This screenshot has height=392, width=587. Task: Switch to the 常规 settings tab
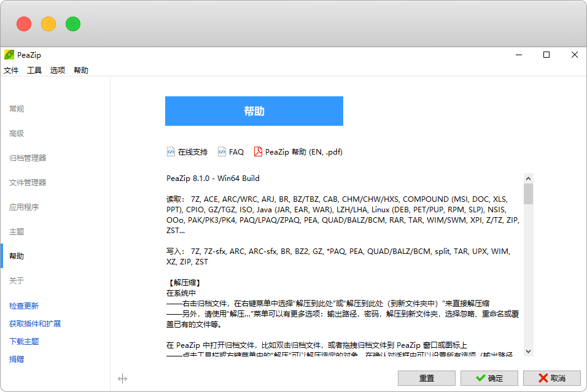[x=17, y=109]
